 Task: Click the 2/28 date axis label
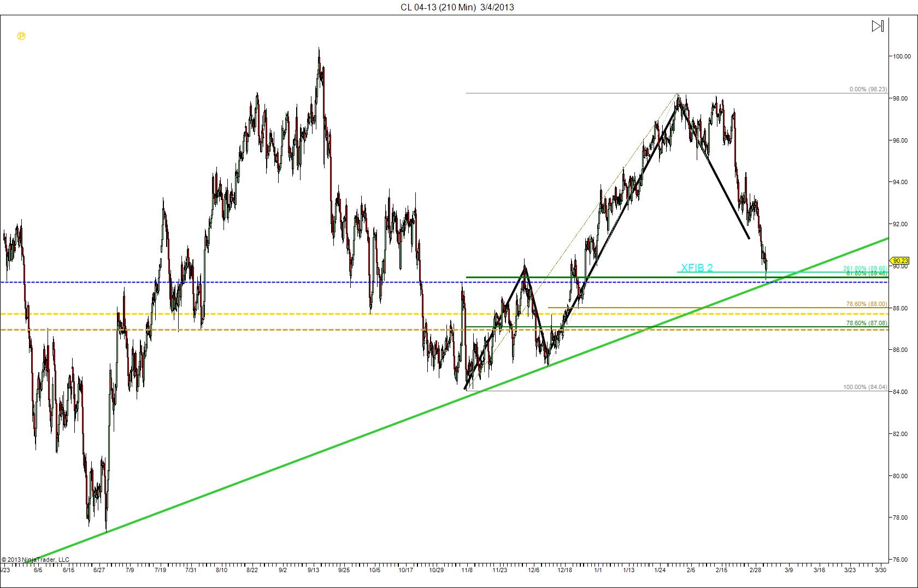click(x=755, y=570)
